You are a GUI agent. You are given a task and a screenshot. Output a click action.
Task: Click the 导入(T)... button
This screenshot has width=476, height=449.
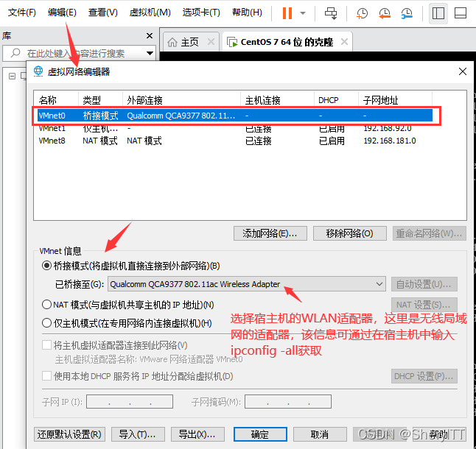(x=138, y=434)
